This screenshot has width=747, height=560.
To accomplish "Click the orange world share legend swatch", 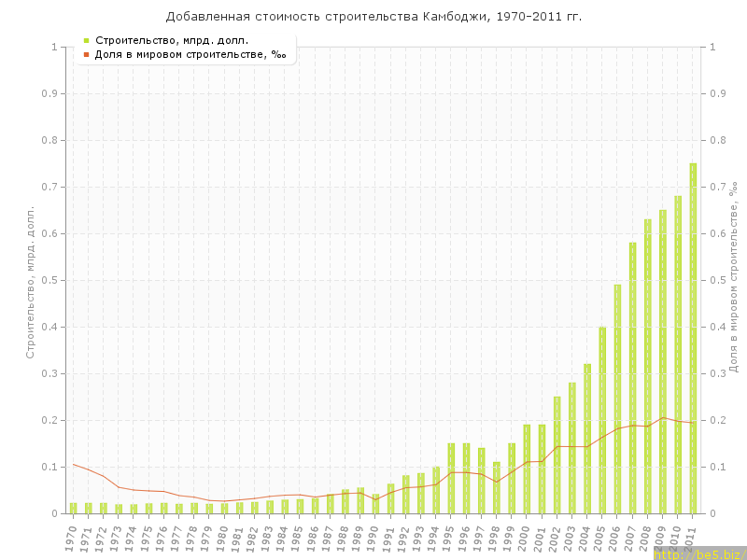I will click(x=86, y=55).
